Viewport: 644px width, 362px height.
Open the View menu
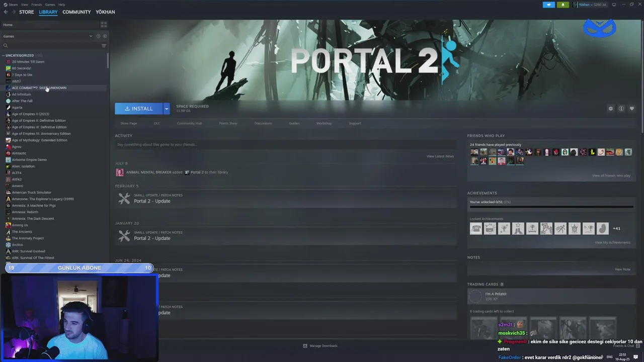(24, 5)
